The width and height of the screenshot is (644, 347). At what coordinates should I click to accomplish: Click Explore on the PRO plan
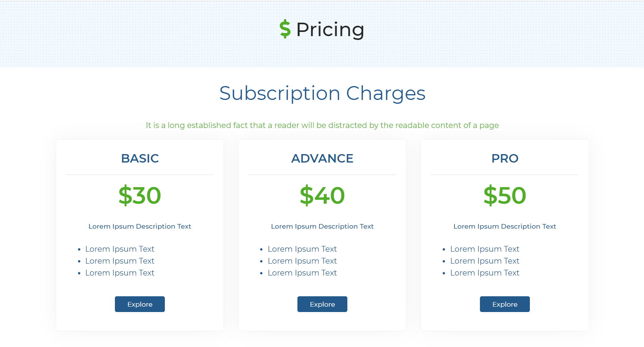(505, 304)
